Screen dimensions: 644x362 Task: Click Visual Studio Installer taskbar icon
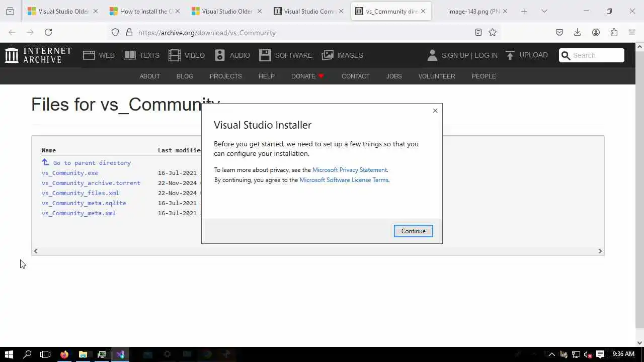point(120,354)
